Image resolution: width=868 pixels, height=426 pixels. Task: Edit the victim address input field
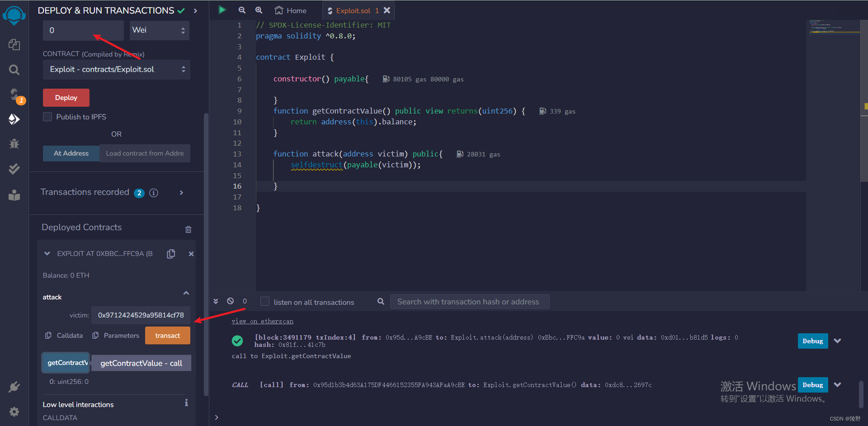[141, 315]
